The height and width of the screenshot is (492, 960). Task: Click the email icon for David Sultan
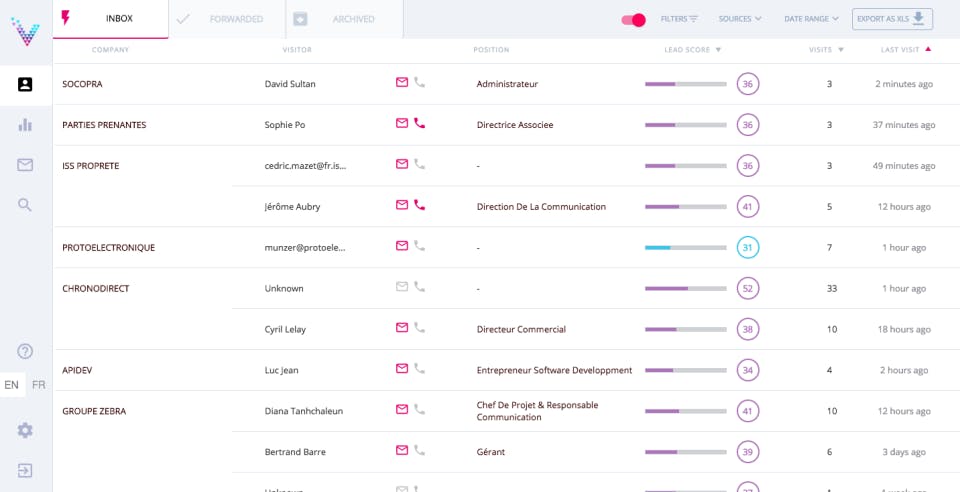click(402, 83)
